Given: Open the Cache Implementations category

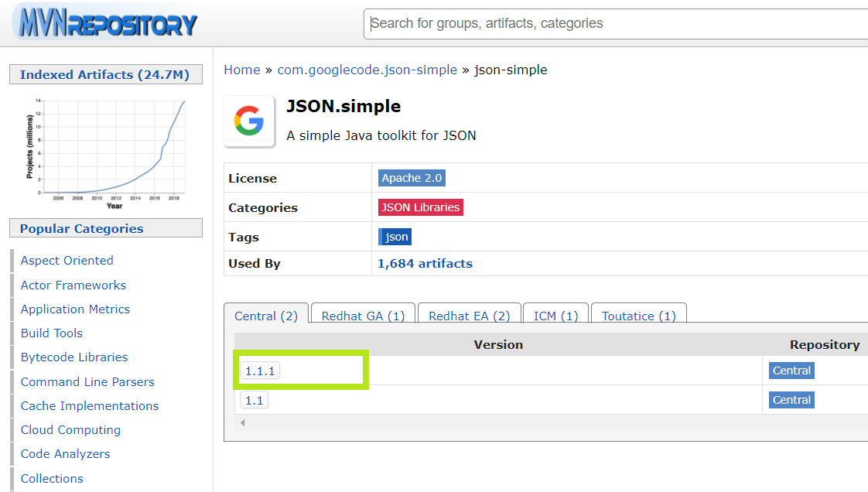Looking at the screenshot, I should [90, 405].
